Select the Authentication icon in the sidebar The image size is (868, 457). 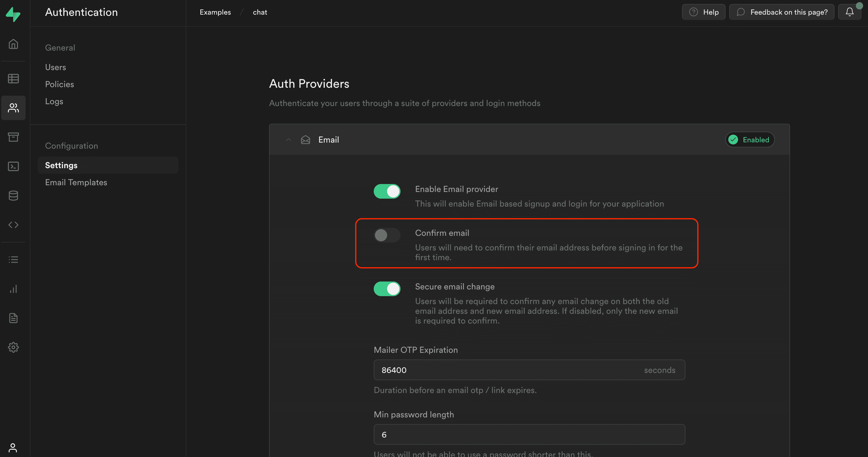pyautogui.click(x=13, y=108)
